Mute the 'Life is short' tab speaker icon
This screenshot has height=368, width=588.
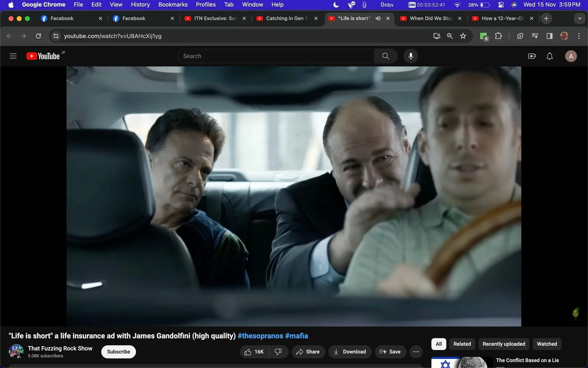point(378,18)
